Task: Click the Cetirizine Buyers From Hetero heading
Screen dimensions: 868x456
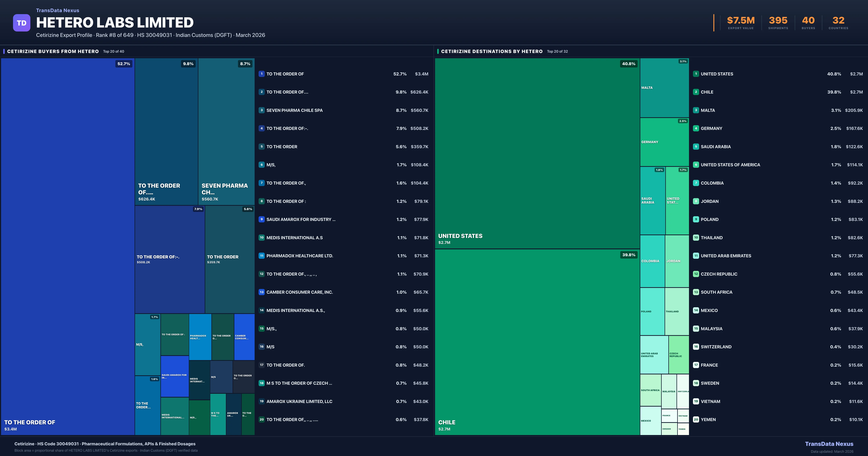Action: point(53,51)
